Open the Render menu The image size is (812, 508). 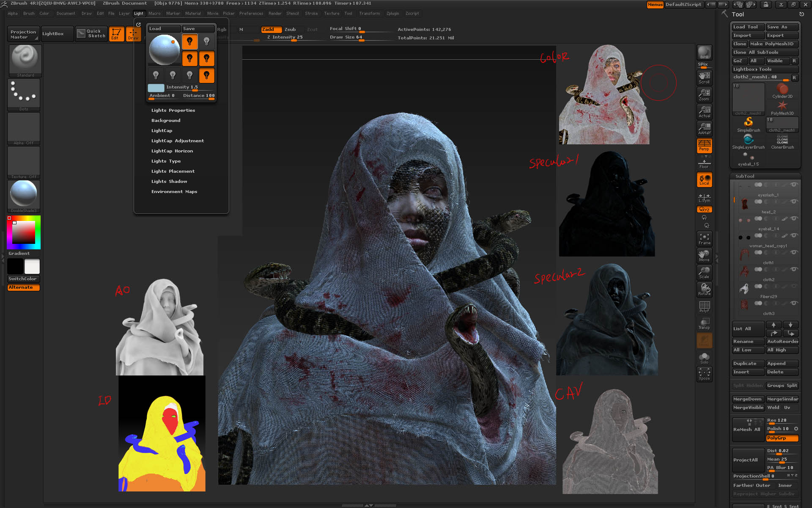pos(275,14)
